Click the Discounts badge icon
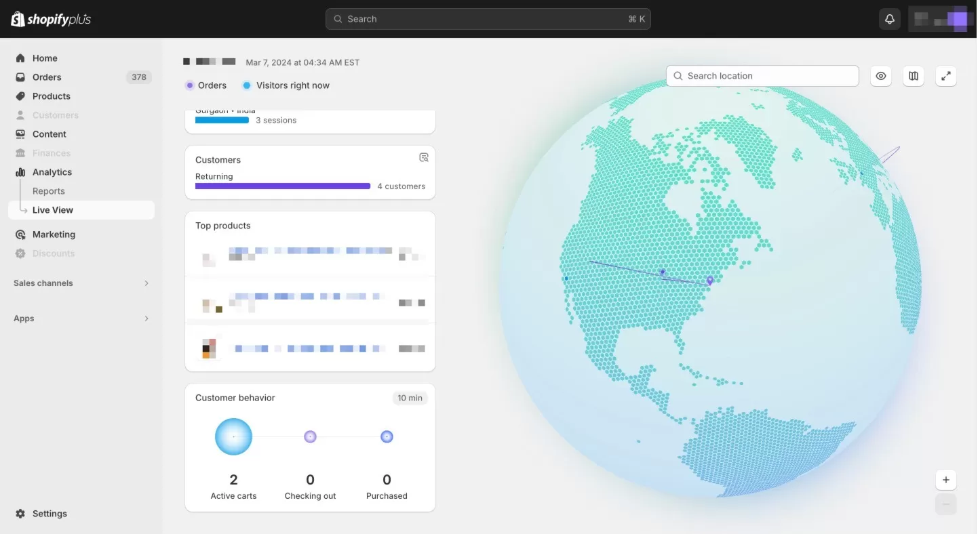 (20, 253)
